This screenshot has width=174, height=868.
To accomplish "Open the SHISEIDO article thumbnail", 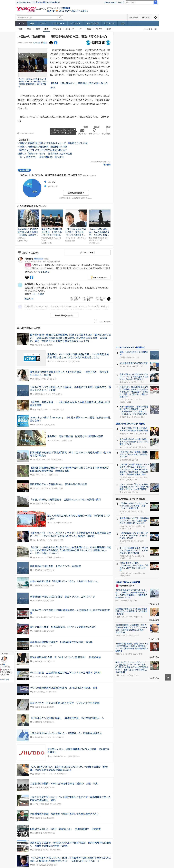I will coord(31,753).
